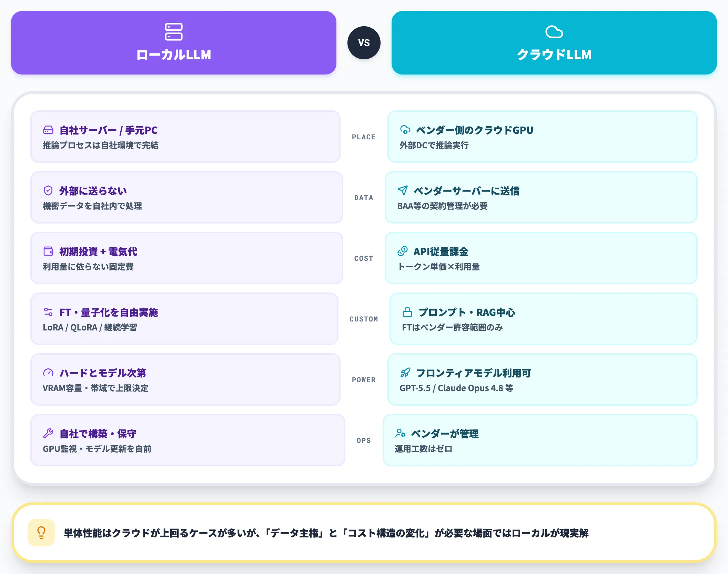
Task: Click the text 機密データを自社内で処理
Action: click(92, 206)
